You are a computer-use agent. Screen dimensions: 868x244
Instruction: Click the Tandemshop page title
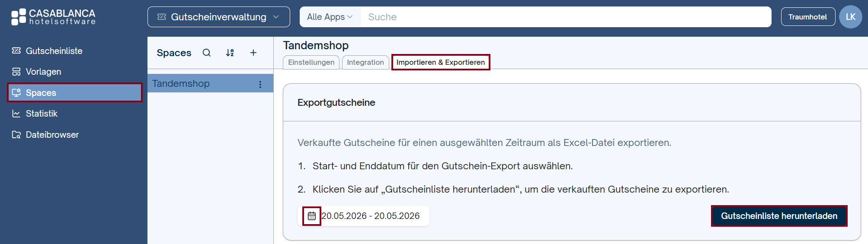(x=316, y=45)
